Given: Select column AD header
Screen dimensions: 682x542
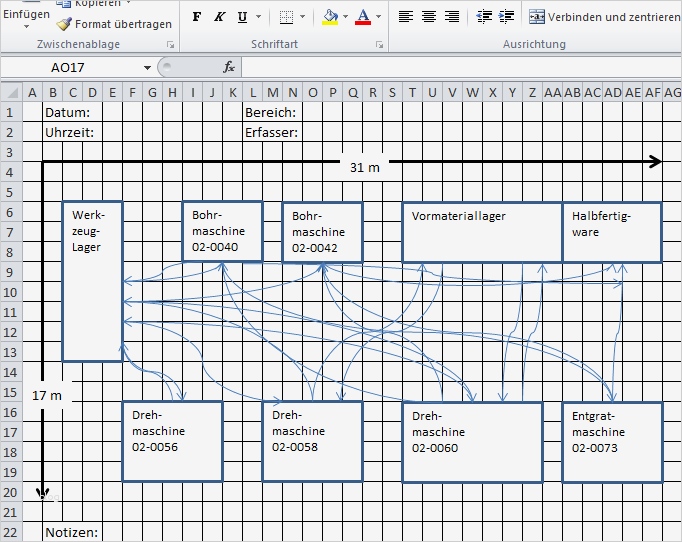Looking at the screenshot, I should 613,93.
